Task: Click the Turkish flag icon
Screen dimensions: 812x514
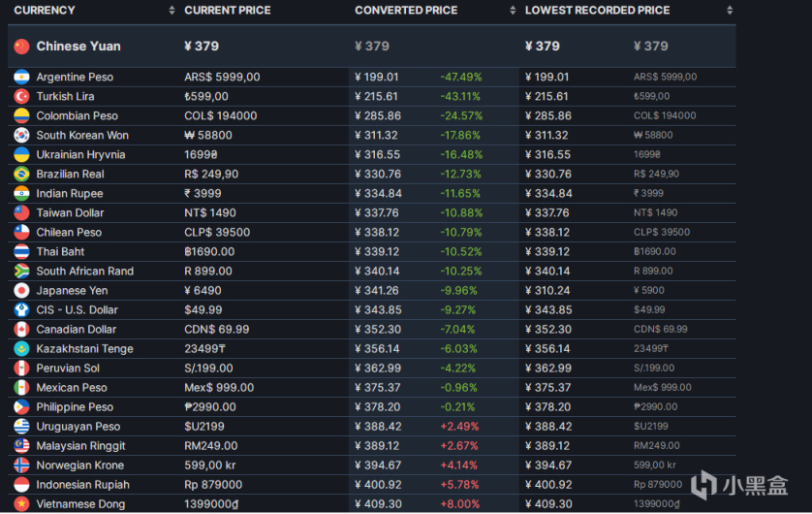Action: point(21,97)
